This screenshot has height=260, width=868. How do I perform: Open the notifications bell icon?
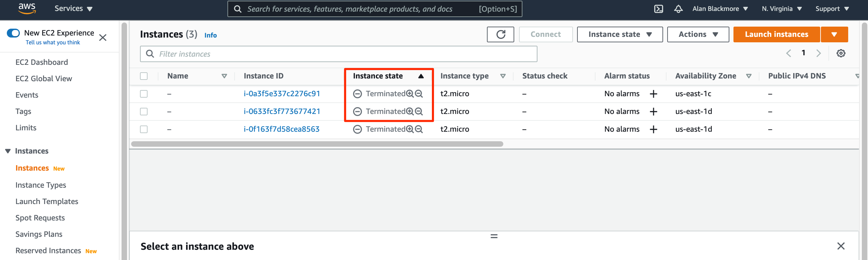point(678,9)
